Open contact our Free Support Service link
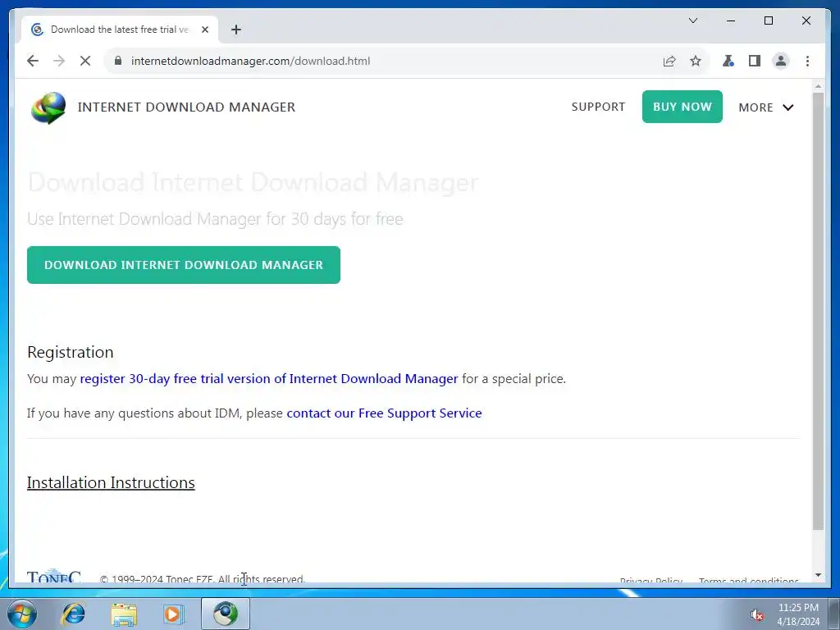Screen dimensions: 840x630 click(384, 413)
